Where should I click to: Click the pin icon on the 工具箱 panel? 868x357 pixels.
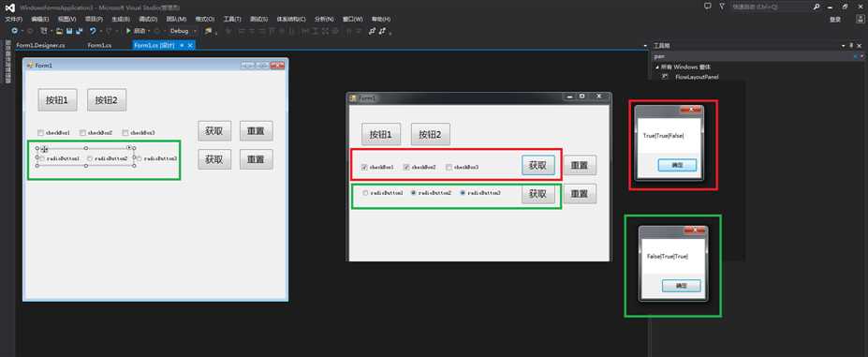click(x=851, y=46)
